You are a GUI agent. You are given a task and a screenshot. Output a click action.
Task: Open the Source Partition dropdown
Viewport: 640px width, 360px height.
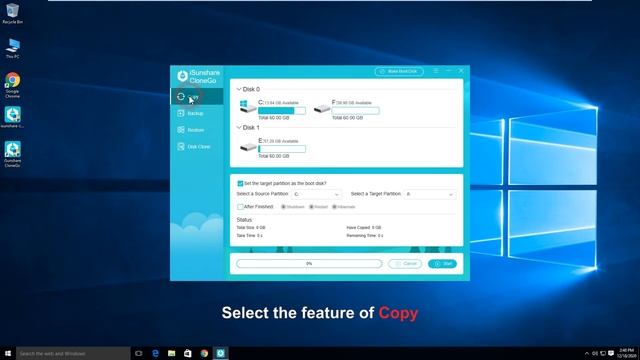(316, 194)
